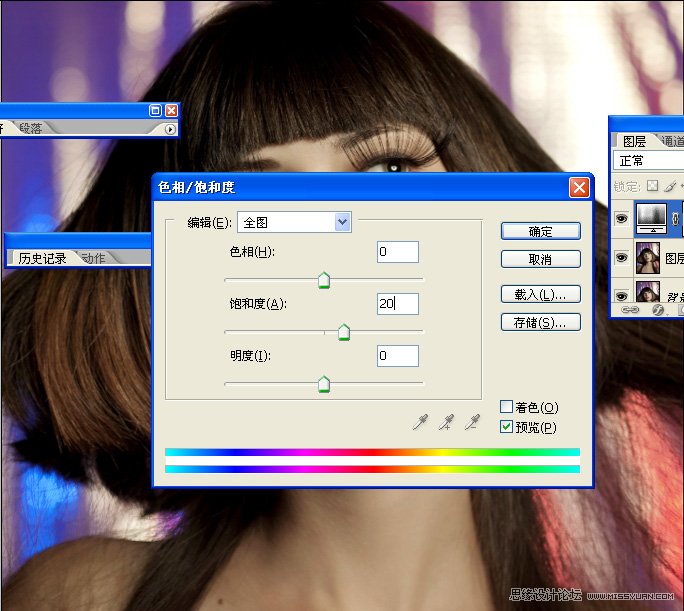
Task: Click the Load (载入) button
Action: click(540, 294)
